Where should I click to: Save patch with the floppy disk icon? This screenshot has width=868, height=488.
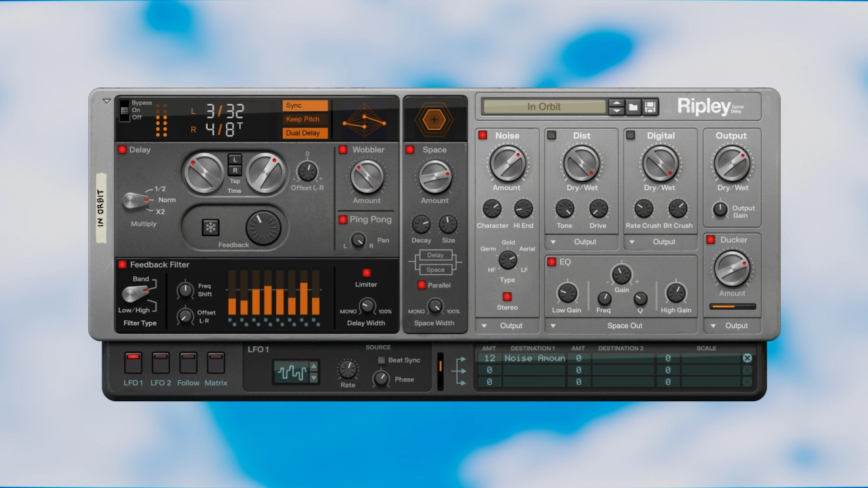coord(650,107)
